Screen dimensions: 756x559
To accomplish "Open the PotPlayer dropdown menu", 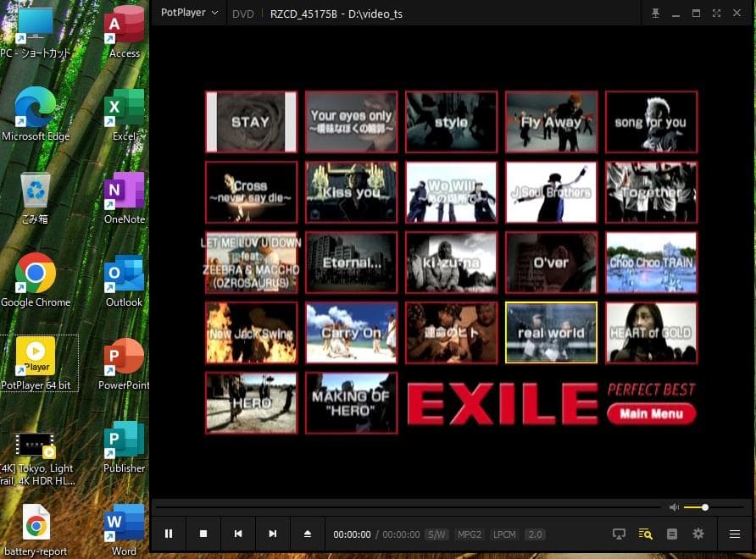I will click(x=188, y=14).
